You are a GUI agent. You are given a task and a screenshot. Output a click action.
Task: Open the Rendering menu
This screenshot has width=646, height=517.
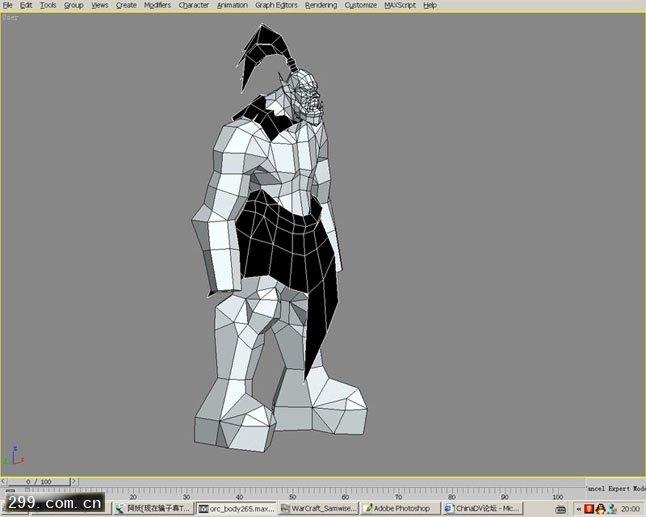click(321, 5)
